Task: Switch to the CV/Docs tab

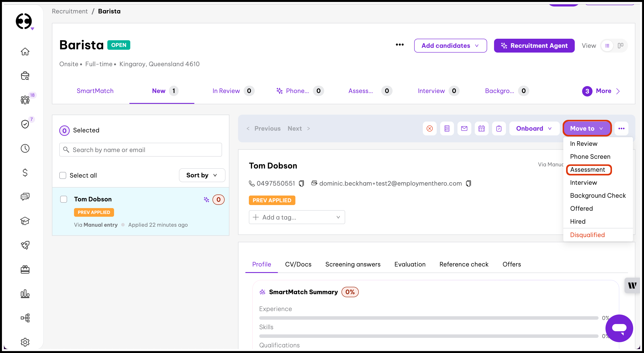Action: (298, 264)
